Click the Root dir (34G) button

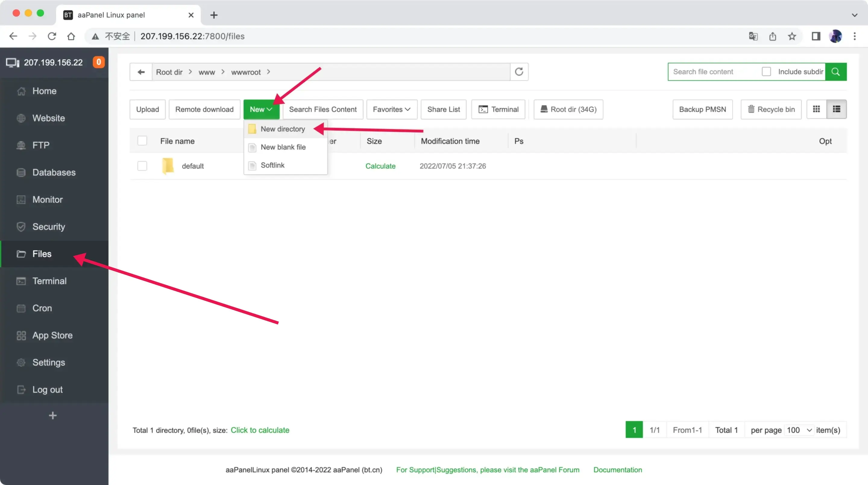click(568, 109)
